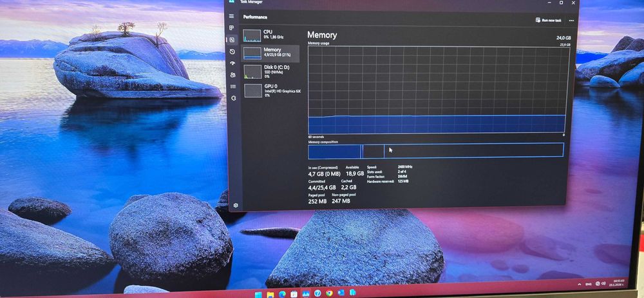Show hidden system tray icons chevron

pos(580,284)
